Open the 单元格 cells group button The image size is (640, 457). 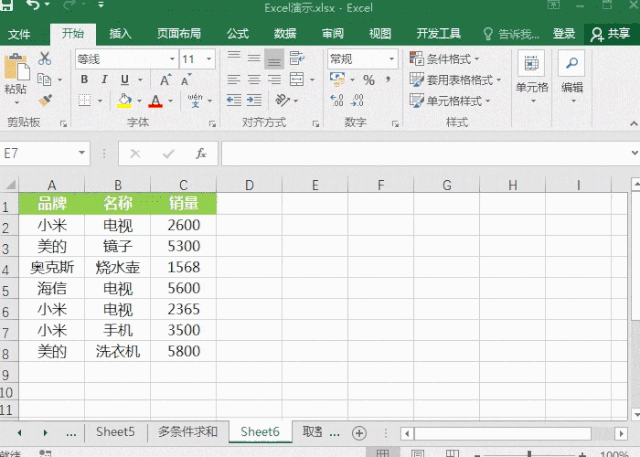(532, 77)
